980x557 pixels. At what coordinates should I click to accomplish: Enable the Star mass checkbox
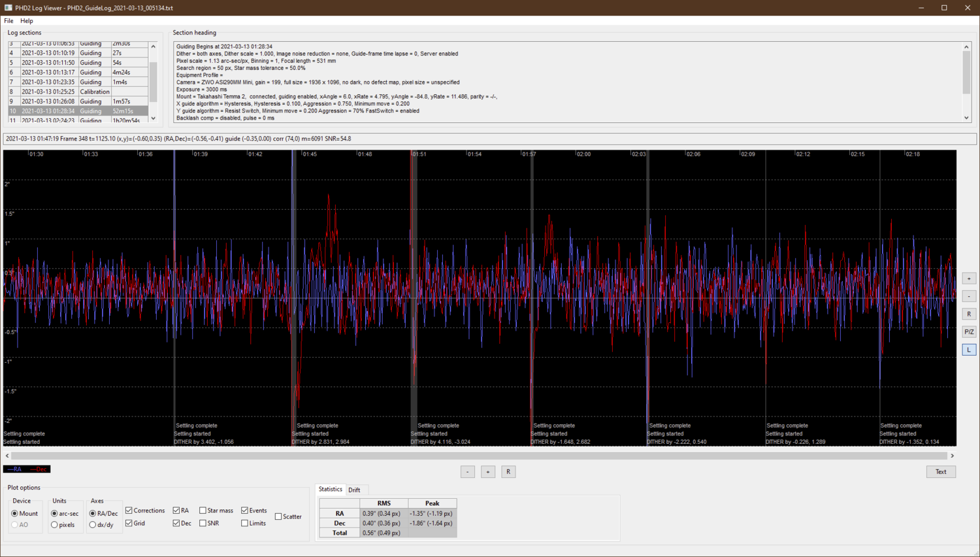[x=203, y=511]
